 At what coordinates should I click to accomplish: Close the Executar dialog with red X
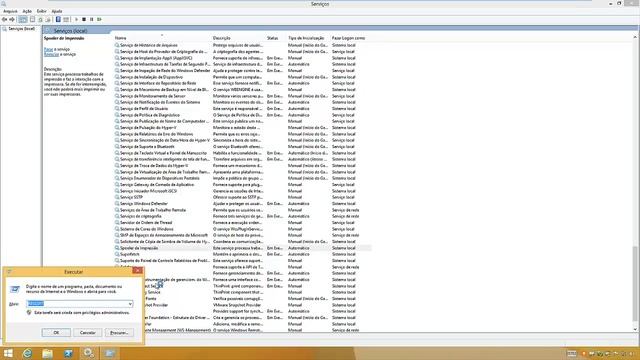pos(138,271)
